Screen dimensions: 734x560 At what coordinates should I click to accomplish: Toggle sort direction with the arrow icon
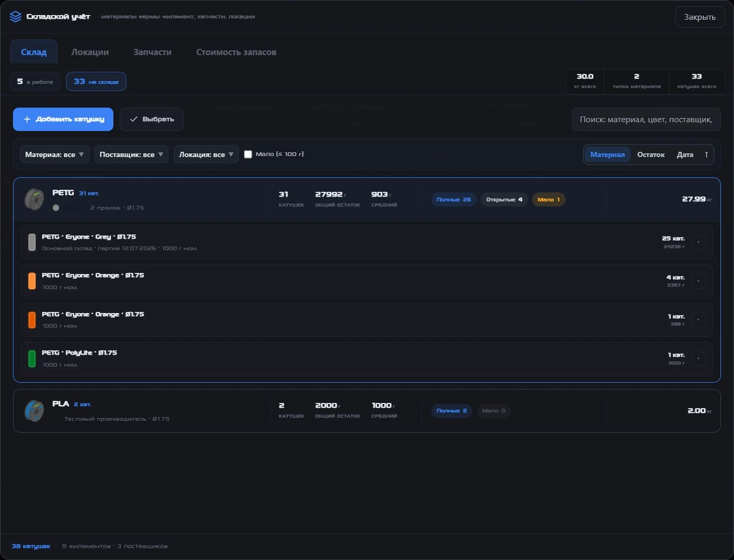706,154
